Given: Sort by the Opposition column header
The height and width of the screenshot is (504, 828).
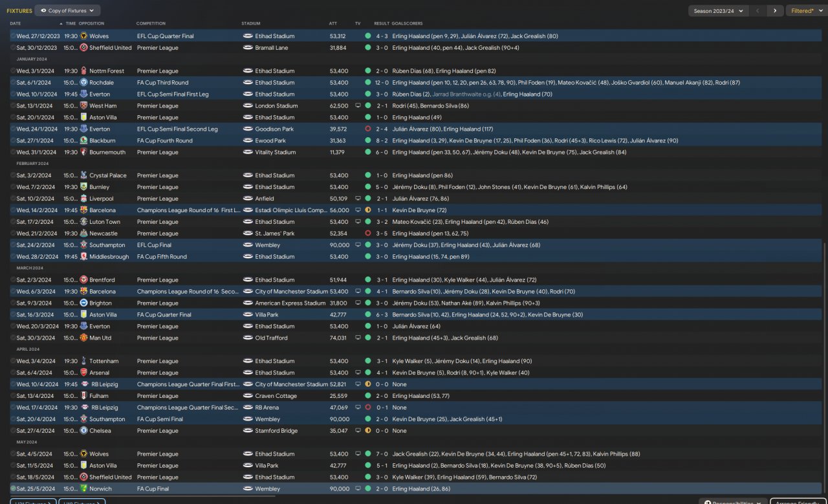Looking at the screenshot, I should (91, 24).
